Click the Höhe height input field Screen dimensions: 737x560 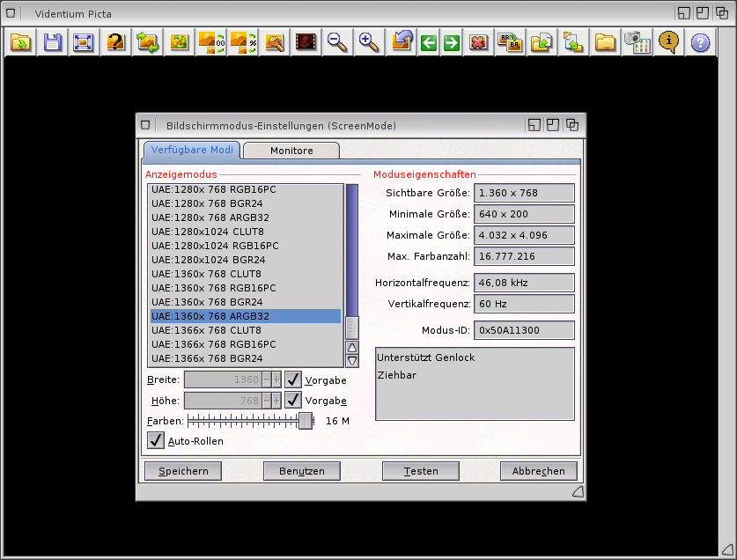(223, 400)
